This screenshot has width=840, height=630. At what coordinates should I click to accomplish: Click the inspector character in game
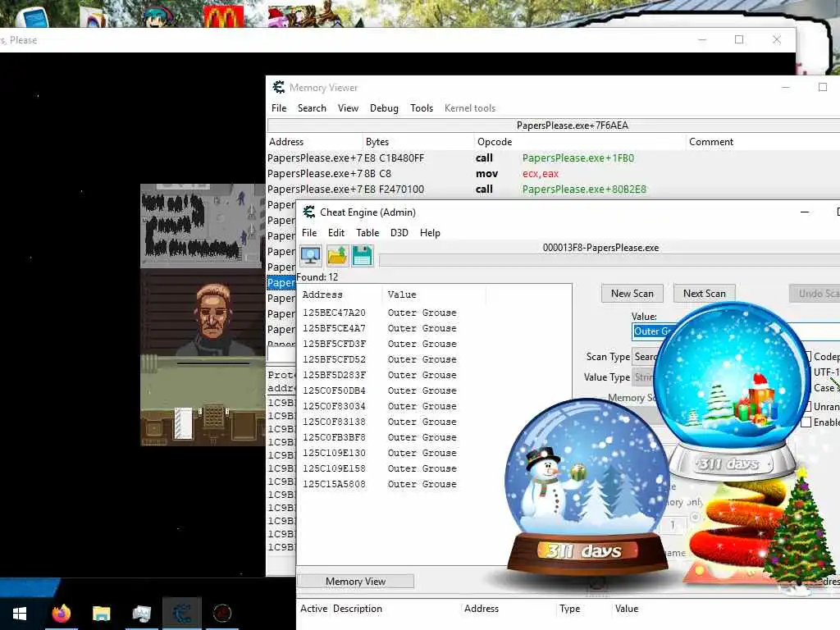point(213,319)
